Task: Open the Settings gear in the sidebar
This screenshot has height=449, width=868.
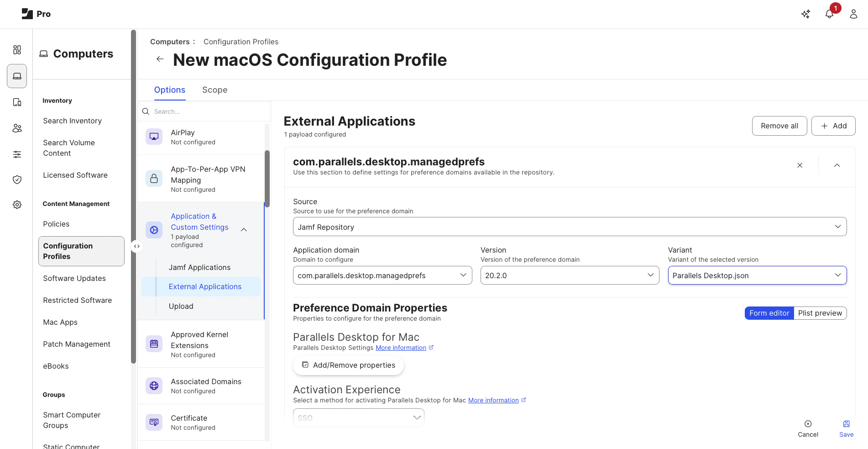Action: pos(17,205)
